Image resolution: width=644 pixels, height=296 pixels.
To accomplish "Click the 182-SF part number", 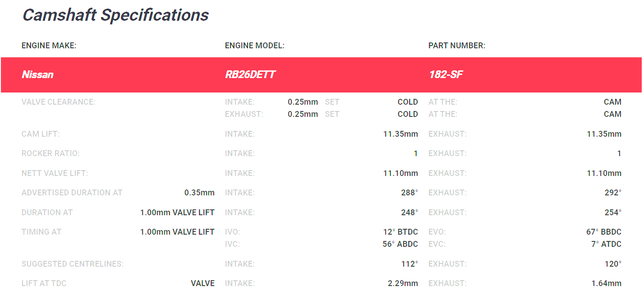I will 446,75.
